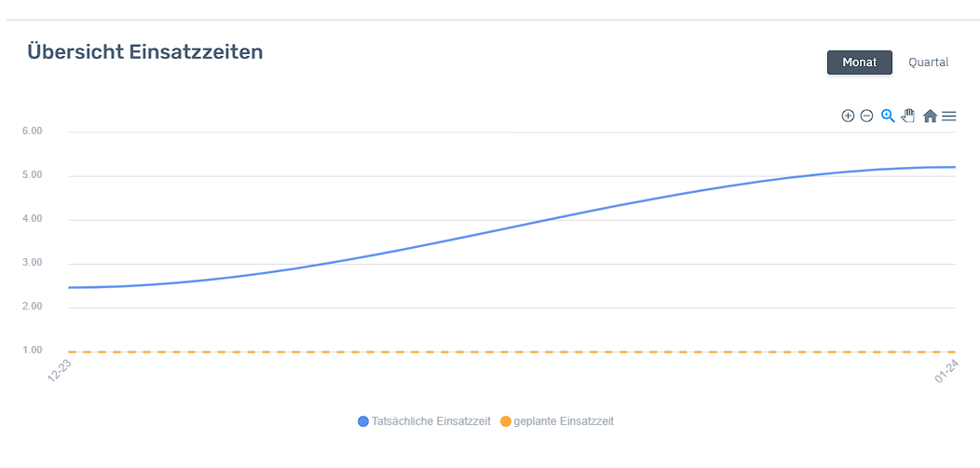Enable the panning hand tool
The height and width of the screenshot is (468, 980).
click(908, 116)
